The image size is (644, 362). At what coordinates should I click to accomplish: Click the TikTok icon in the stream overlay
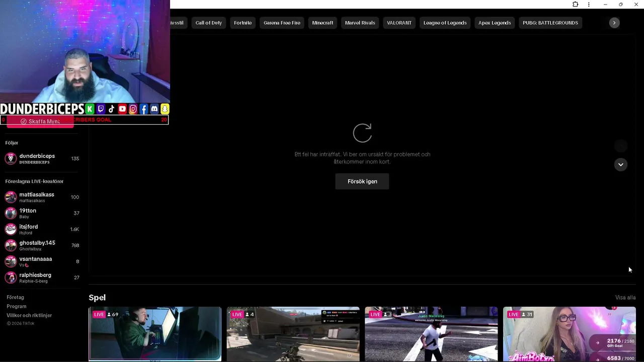click(111, 109)
